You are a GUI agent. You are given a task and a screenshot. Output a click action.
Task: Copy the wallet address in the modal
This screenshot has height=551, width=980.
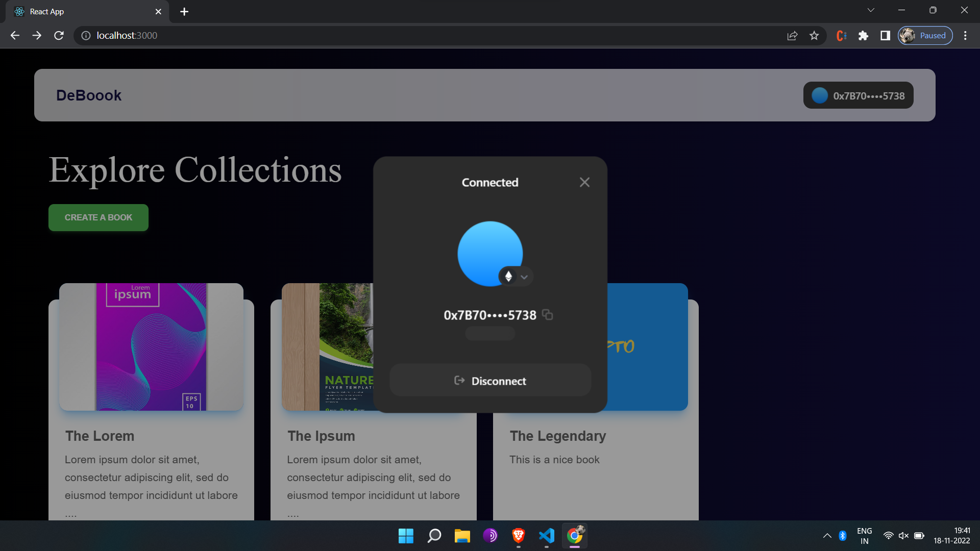[547, 315]
